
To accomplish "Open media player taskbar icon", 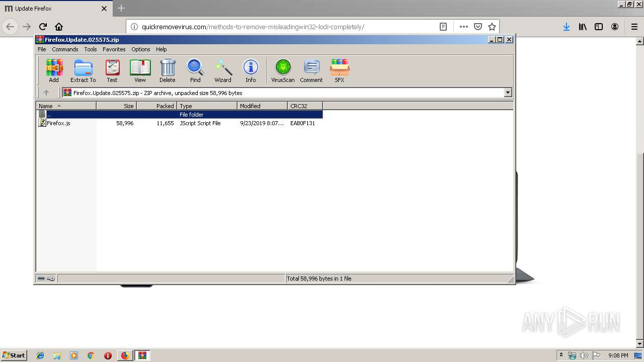I will click(74, 355).
